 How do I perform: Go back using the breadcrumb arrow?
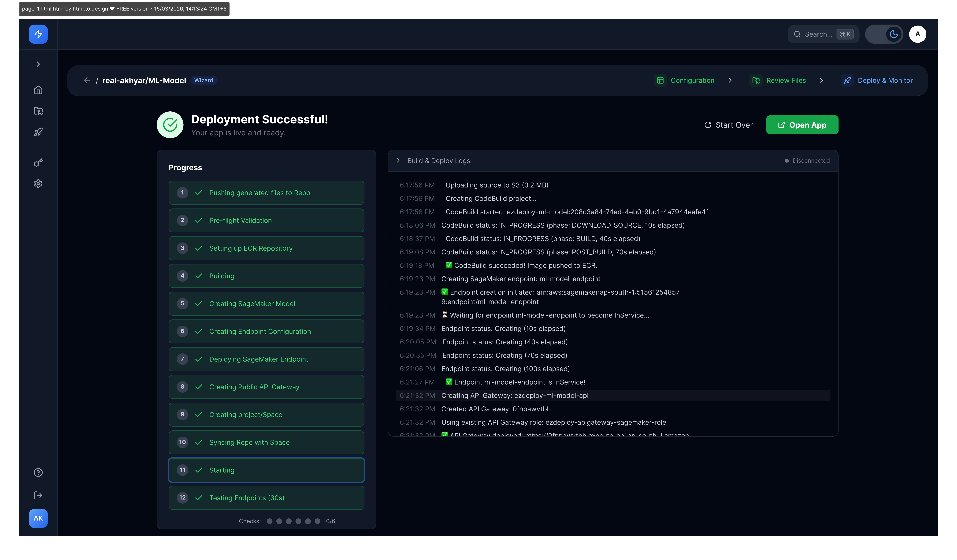tap(87, 80)
